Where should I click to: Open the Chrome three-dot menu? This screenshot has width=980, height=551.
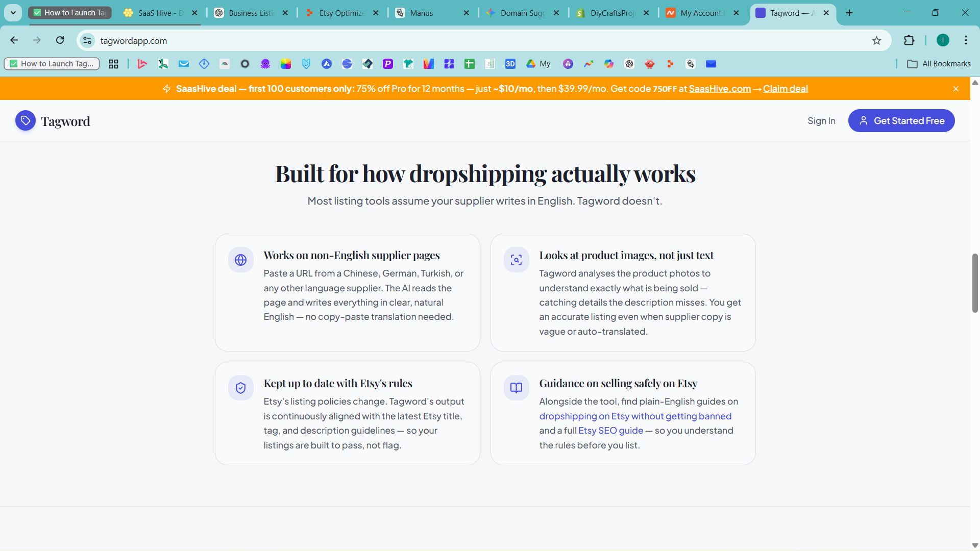point(966,40)
